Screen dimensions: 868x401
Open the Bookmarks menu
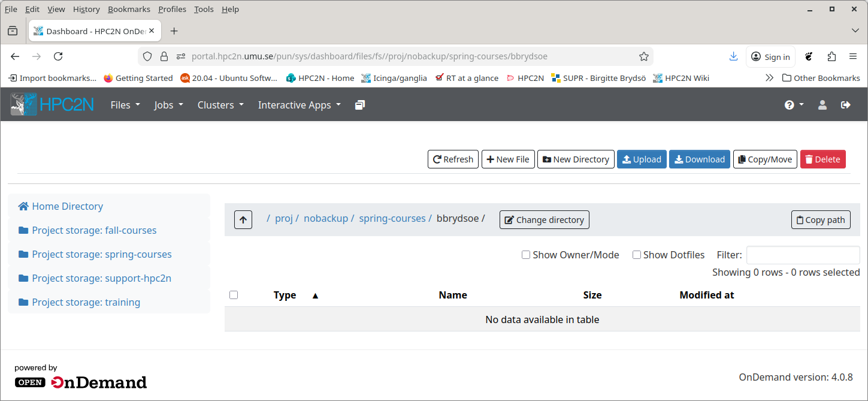(129, 9)
